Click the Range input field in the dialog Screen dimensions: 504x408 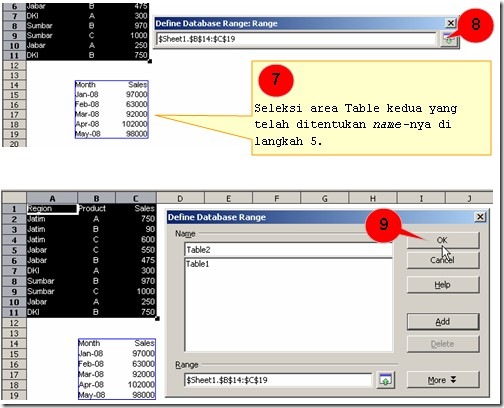[278, 380]
